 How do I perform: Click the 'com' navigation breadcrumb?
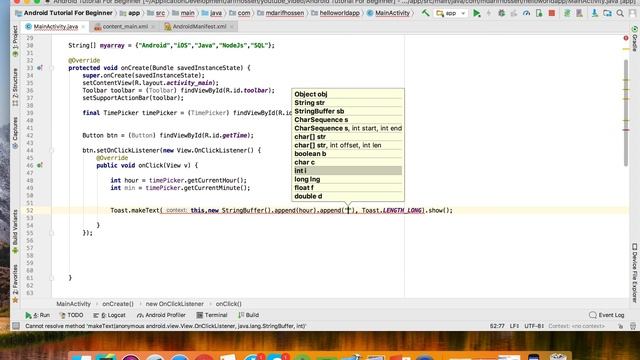pyautogui.click(x=240, y=13)
